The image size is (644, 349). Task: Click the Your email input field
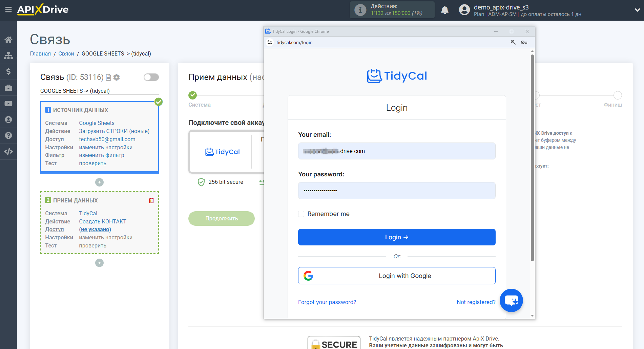click(396, 151)
